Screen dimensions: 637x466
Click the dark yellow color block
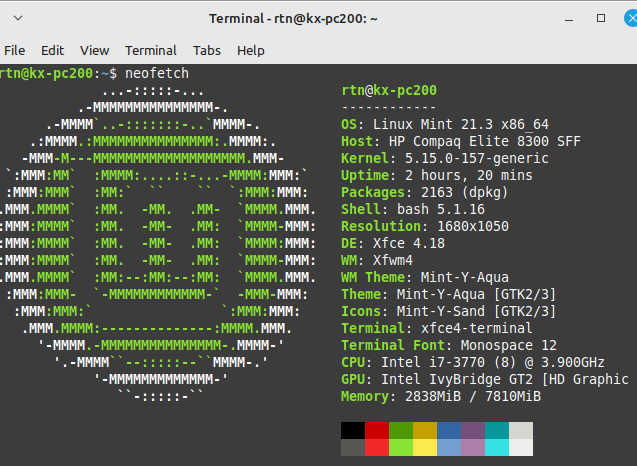(425, 430)
